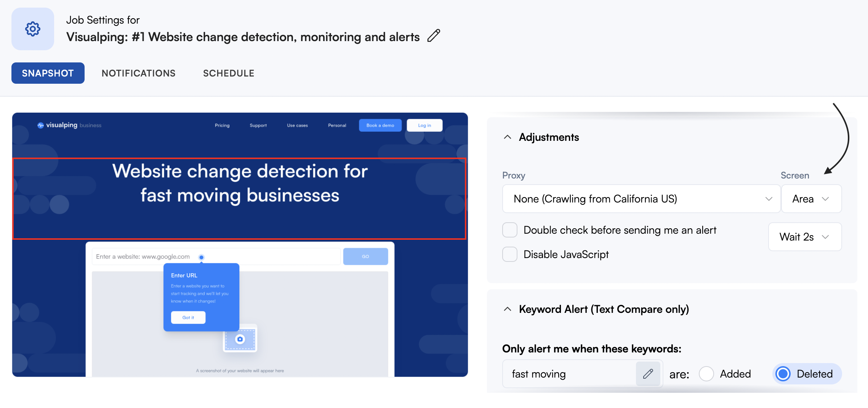Viewport: 868px width, 408px height.
Task: Open the Wait 2s dropdown
Action: pyautogui.click(x=805, y=237)
